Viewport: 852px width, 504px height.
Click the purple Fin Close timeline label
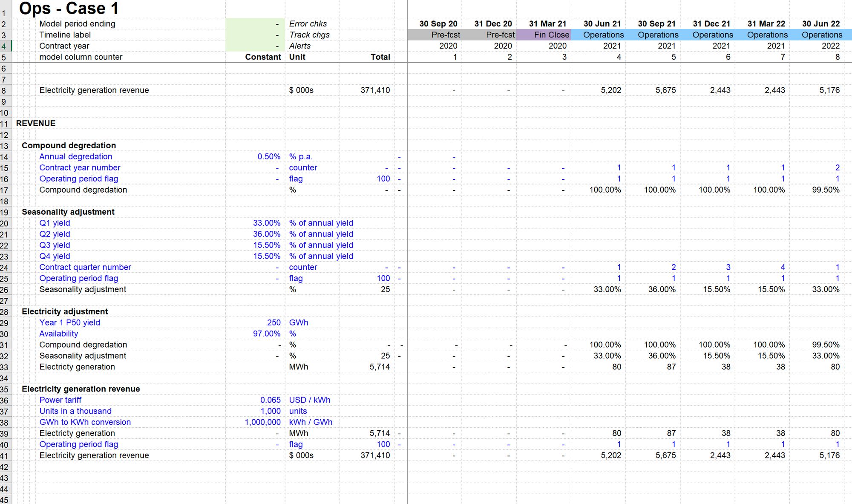[x=551, y=35]
